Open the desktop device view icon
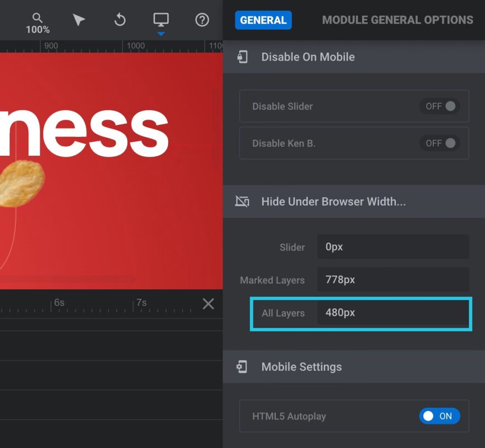The image size is (485, 448). coord(161,20)
